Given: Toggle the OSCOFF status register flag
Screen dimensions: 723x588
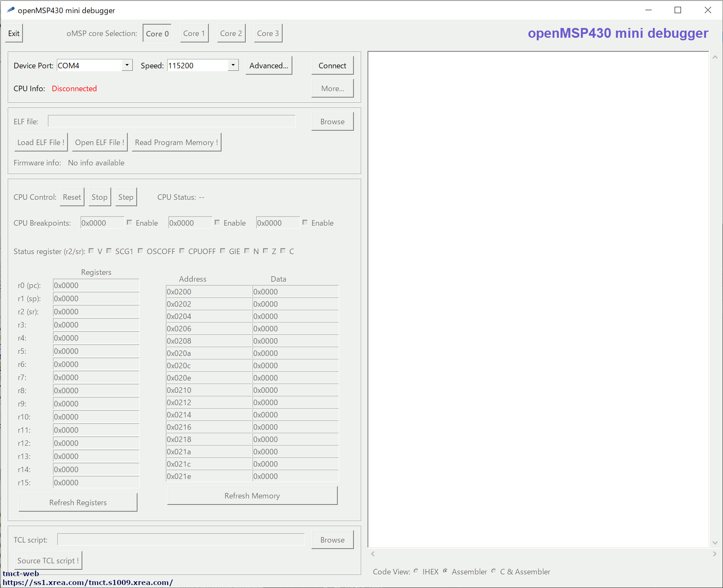Looking at the screenshot, I should pos(140,251).
